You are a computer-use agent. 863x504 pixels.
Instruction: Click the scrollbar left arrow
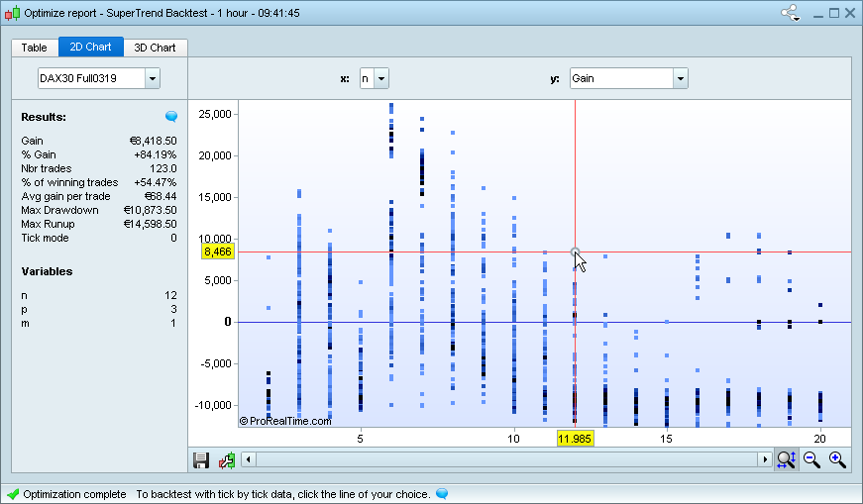point(249,458)
